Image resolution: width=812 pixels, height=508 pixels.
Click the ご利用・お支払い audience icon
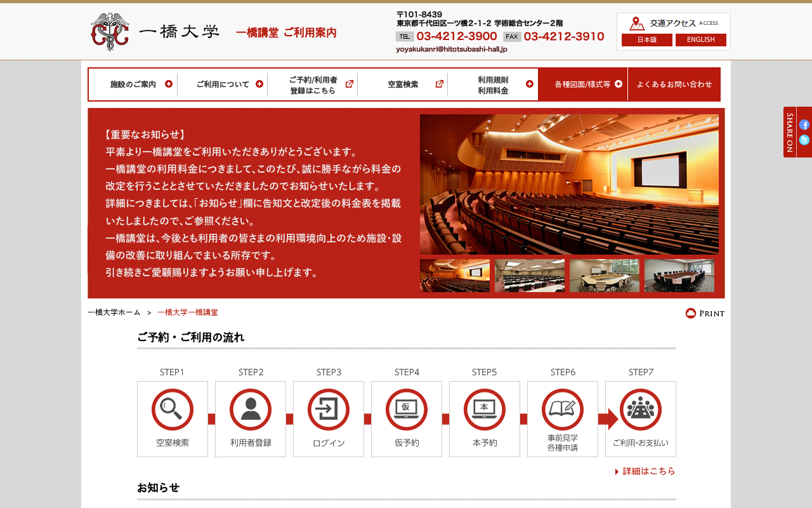(641, 410)
